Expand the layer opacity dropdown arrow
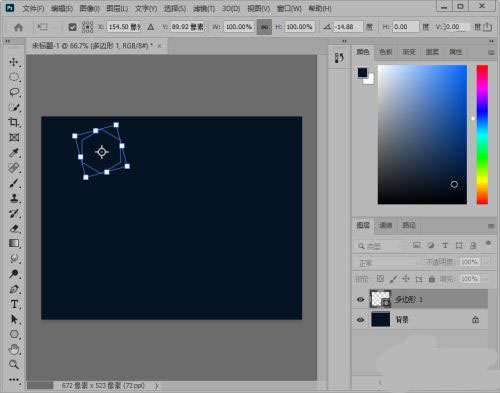 (487, 262)
